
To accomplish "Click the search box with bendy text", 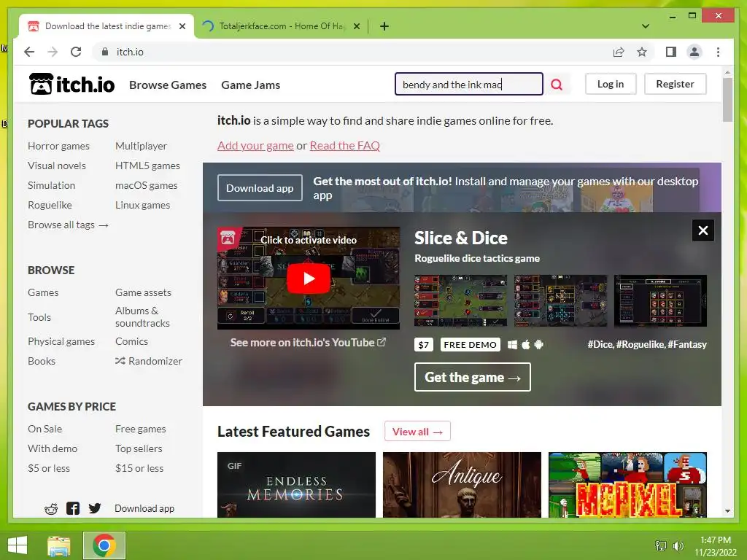I will (469, 85).
